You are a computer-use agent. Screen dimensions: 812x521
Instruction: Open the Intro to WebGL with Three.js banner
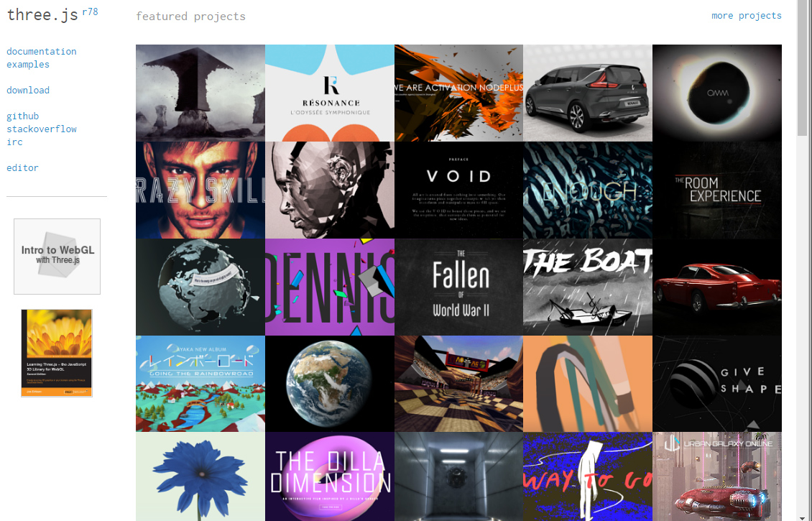pos(57,257)
